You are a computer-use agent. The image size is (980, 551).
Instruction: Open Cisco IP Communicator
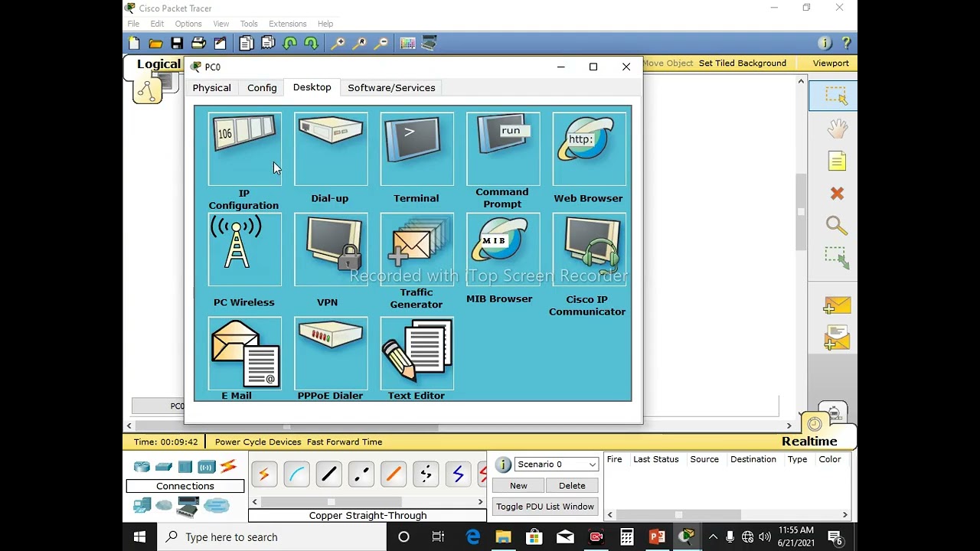589,249
